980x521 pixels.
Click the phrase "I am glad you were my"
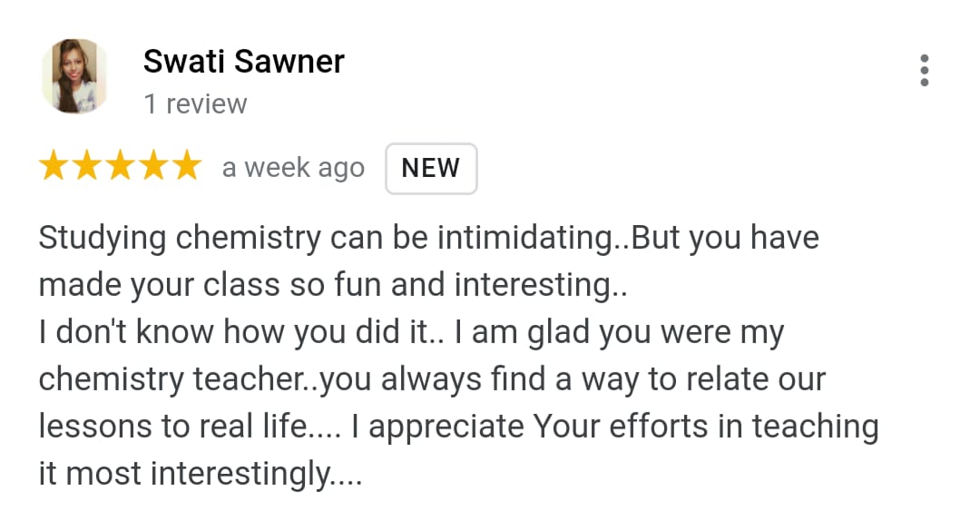pyautogui.click(x=617, y=332)
